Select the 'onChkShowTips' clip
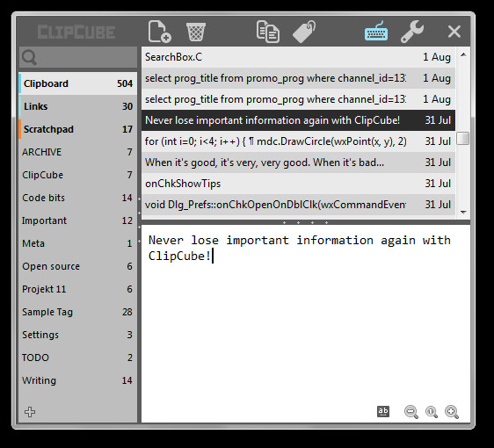 [298, 184]
